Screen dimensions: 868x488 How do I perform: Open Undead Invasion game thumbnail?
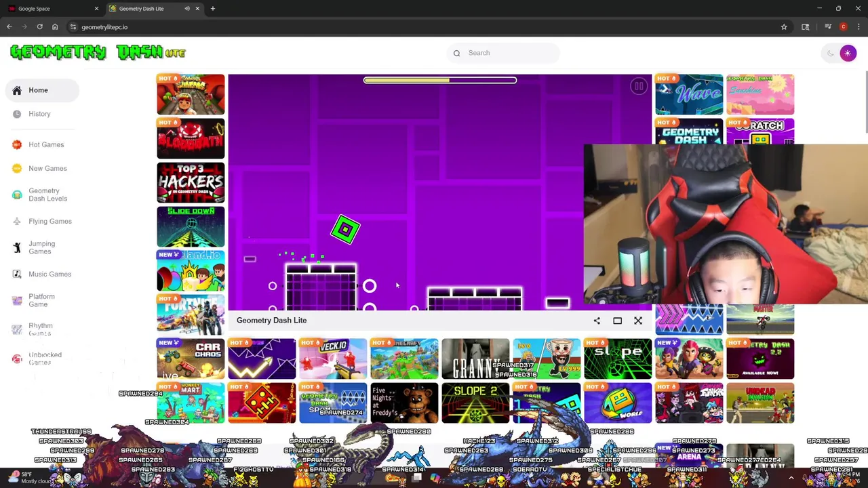click(760, 403)
